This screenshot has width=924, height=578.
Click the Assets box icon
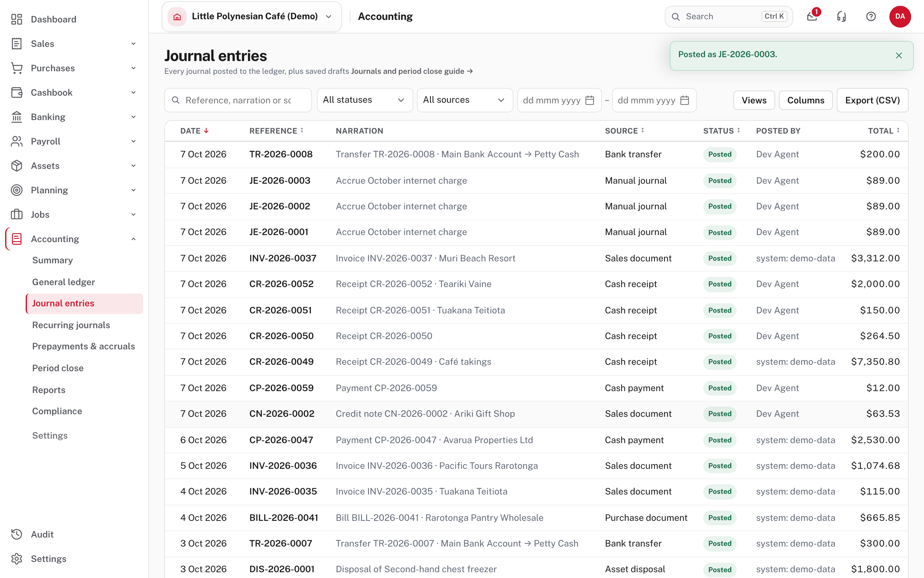coord(16,166)
